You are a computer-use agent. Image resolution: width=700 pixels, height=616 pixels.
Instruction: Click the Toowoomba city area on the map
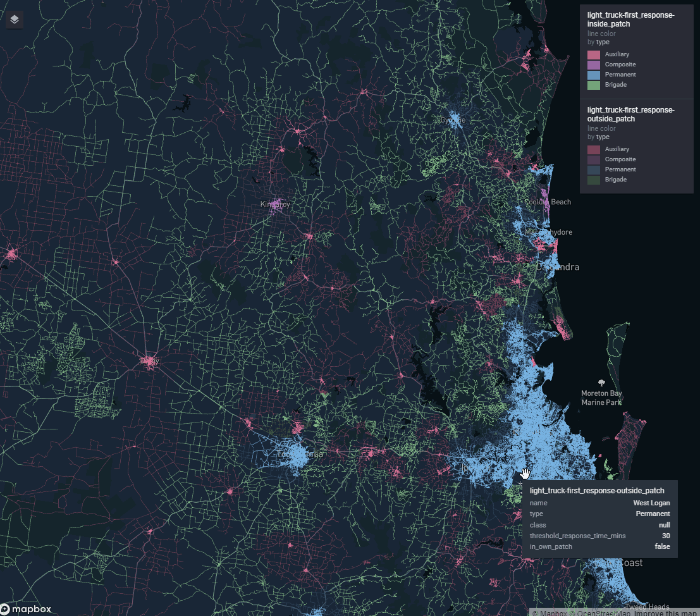tap(297, 453)
